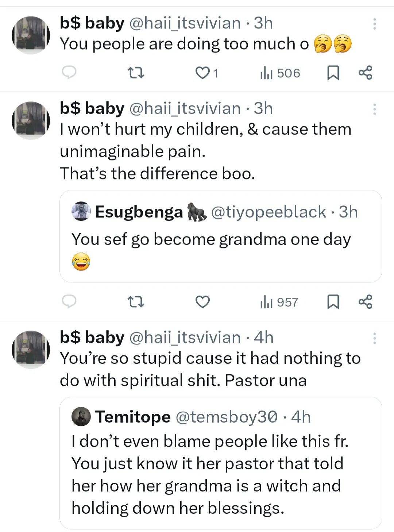Image resolution: width=394 pixels, height=532 pixels.
Task: Reply to the 'unimaginable pain' tweet
Action: click(69, 302)
